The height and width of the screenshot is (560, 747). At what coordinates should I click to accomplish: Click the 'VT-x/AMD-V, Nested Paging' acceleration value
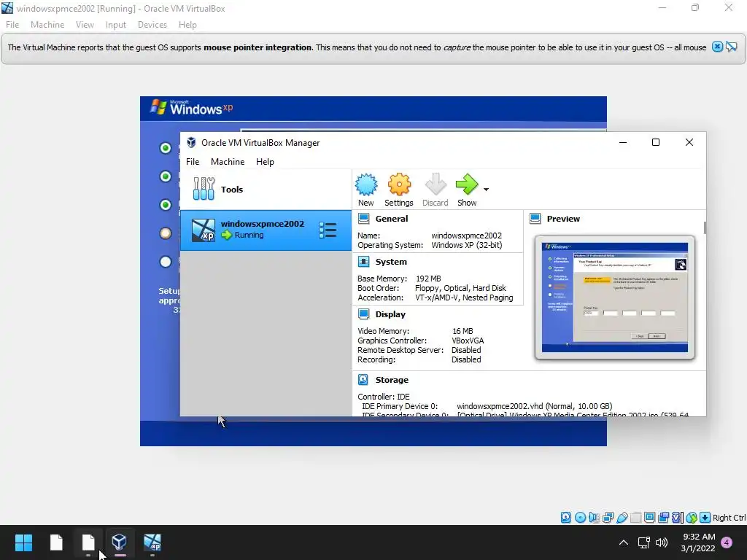tap(464, 297)
